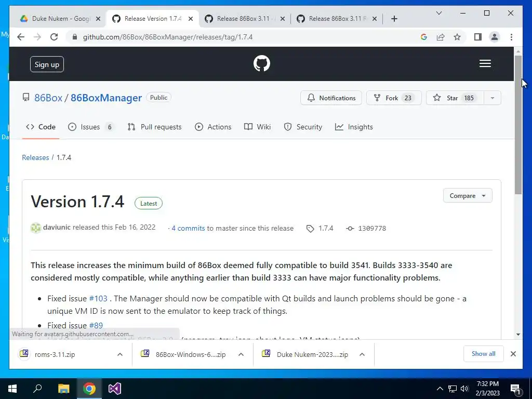
Task: Click the Google icon in the address bar
Action: pos(424,37)
